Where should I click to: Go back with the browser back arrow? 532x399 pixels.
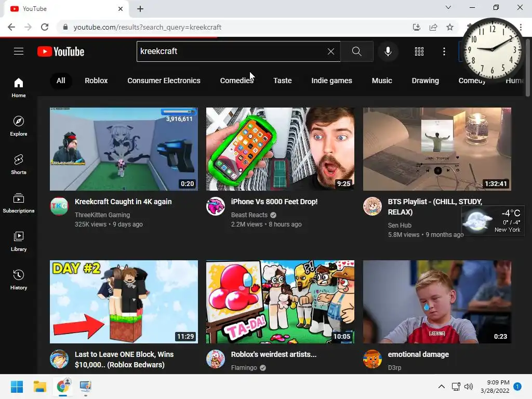tap(11, 27)
